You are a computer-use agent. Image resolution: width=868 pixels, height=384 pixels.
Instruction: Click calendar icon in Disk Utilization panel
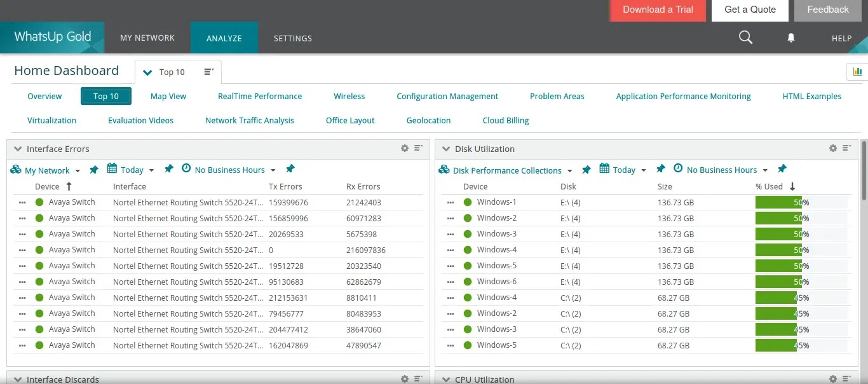tap(604, 168)
